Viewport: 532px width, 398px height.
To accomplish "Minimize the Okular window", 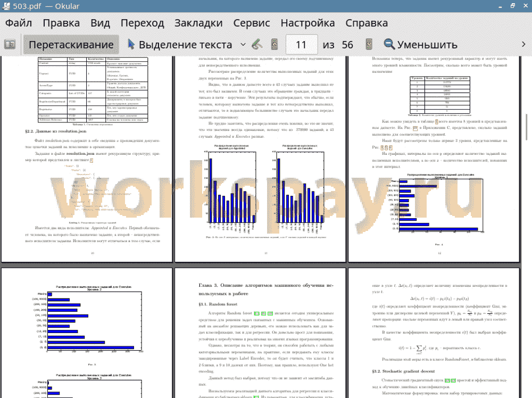I will click(x=501, y=6).
